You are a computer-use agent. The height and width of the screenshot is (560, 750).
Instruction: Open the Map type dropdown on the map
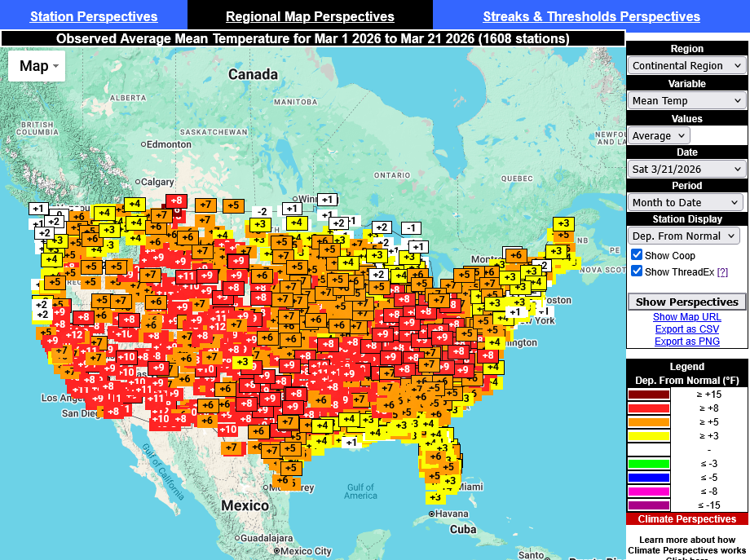[x=39, y=66]
